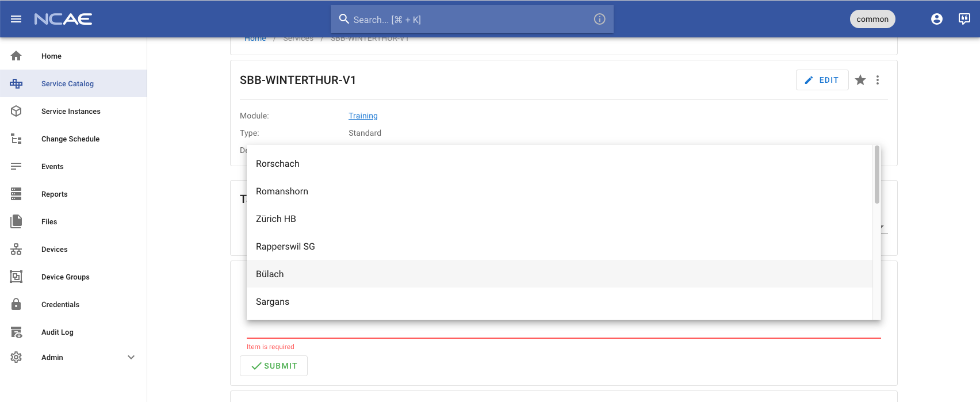The image size is (980, 402).
Task: Click the Change Schedule icon
Action: click(x=16, y=139)
